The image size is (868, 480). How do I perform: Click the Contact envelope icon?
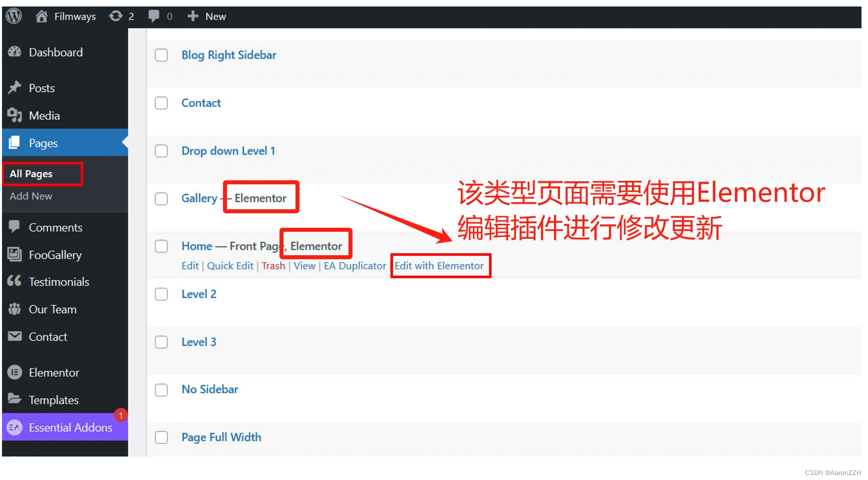coord(14,336)
